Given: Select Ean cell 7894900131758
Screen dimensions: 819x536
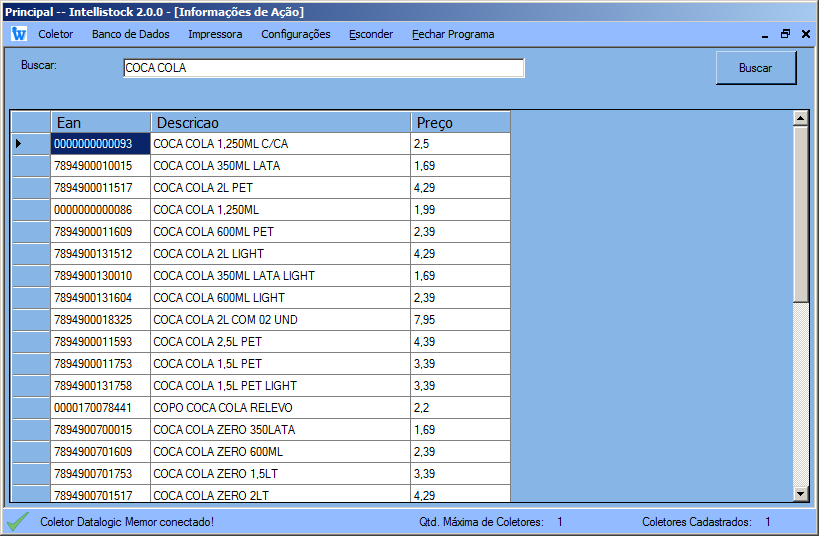Looking at the screenshot, I should [x=101, y=385].
